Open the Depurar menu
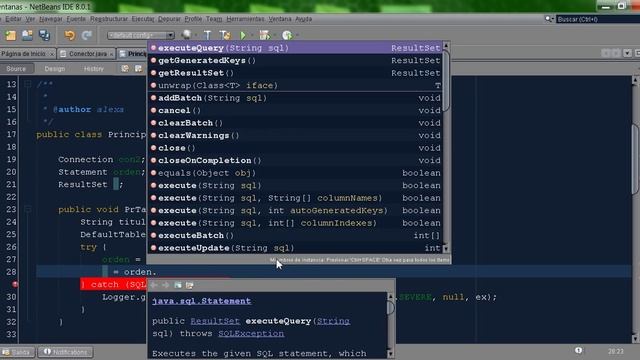Viewport: 640px width, 360px height. tap(169, 19)
